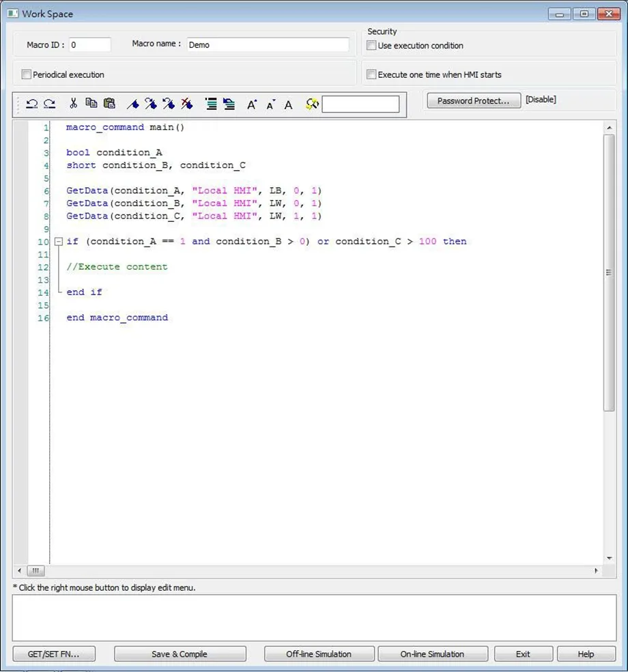Click the value 100 in the if statement
The image size is (628, 672).
point(427,241)
